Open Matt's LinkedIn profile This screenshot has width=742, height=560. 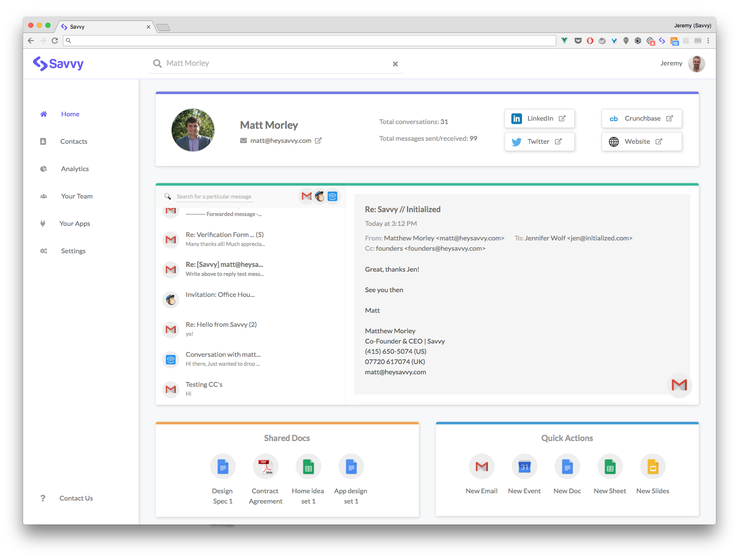click(539, 119)
